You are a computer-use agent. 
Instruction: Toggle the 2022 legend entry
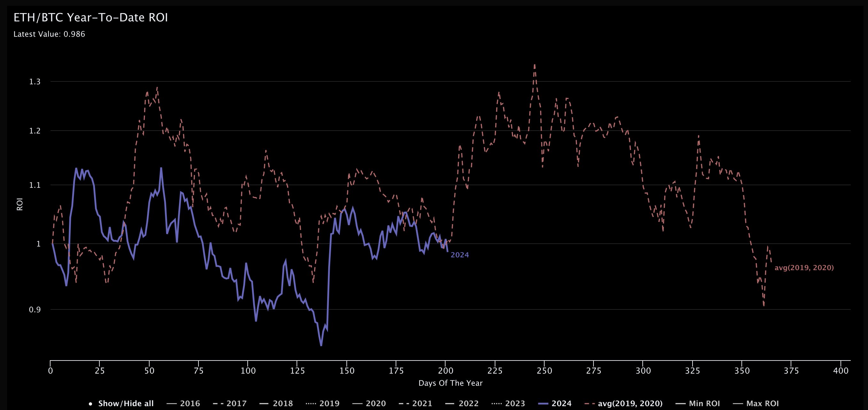click(x=469, y=403)
